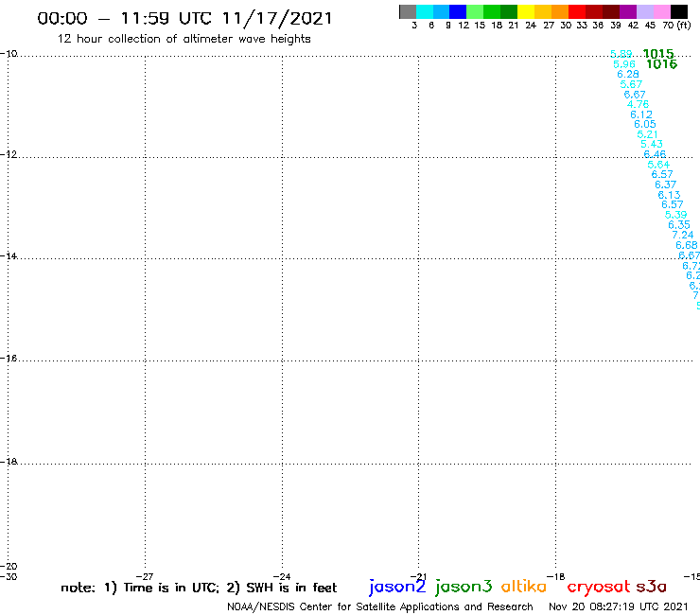Click the "70 (ft)" legend scale label
This screenshot has height=615, width=700.
point(676,25)
